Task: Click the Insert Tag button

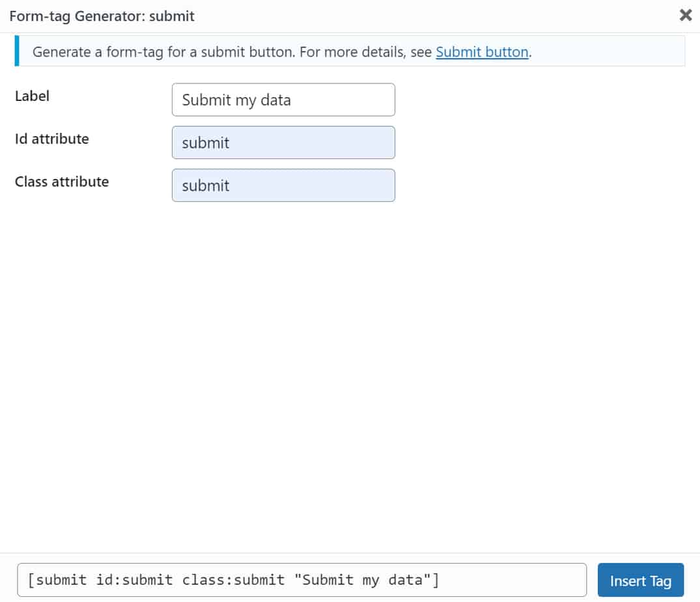Action: pyautogui.click(x=641, y=580)
